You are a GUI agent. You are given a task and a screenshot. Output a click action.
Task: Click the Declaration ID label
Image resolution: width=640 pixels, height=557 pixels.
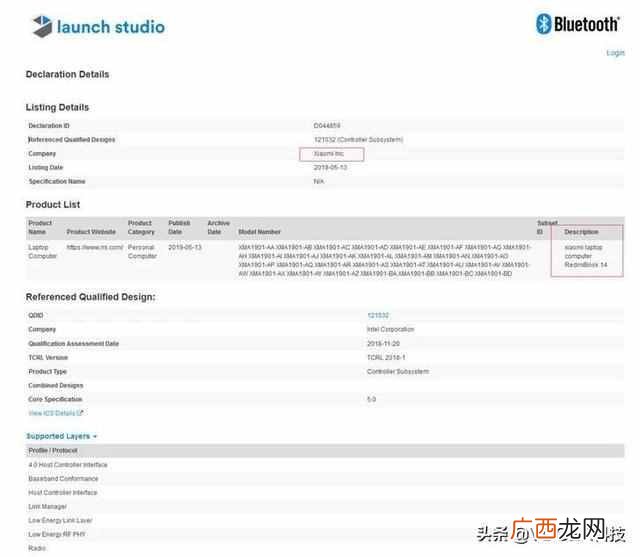tap(49, 126)
